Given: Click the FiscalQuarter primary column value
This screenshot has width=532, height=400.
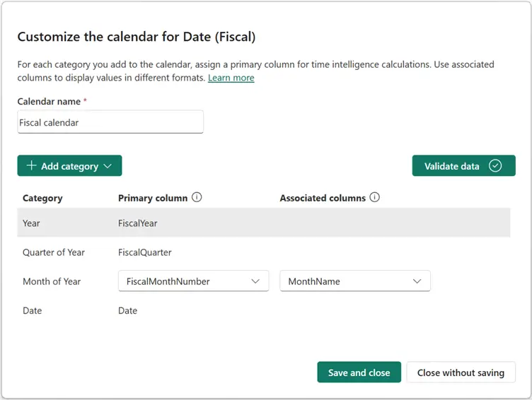Looking at the screenshot, I should (x=145, y=252).
